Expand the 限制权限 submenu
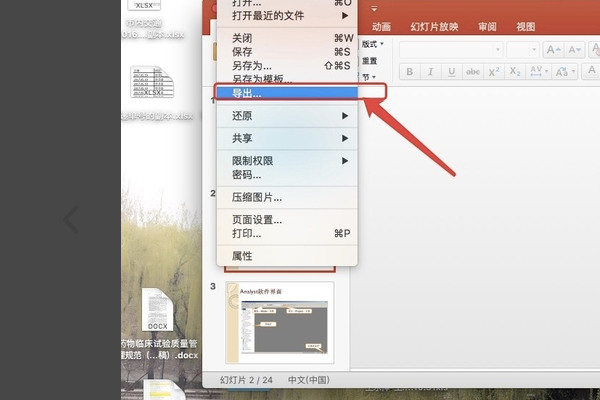600x400 pixels. 287,161
